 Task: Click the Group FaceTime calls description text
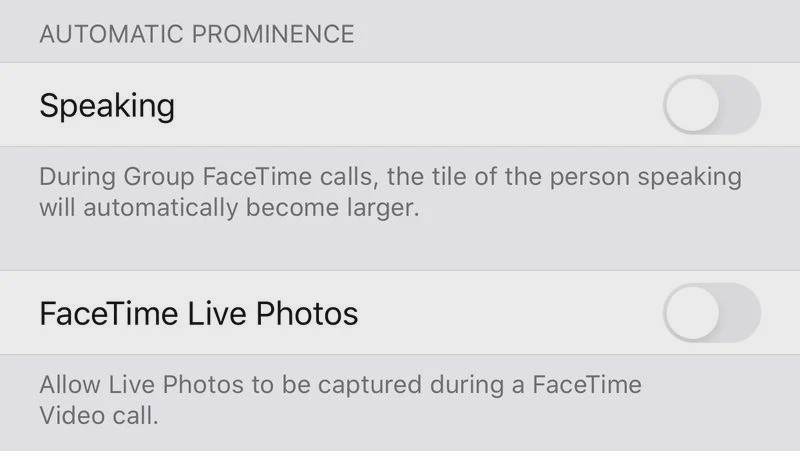pos(390,192)
